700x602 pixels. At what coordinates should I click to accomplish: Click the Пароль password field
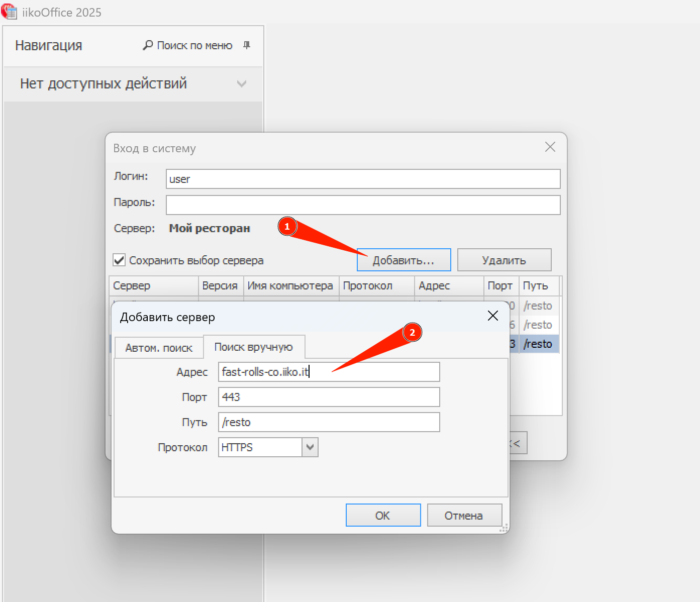[x=363, y=205]
